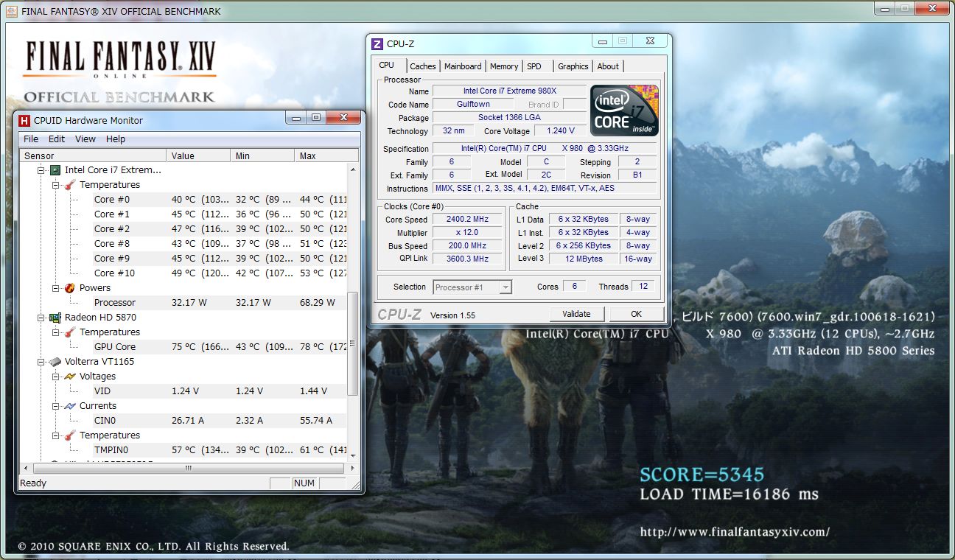Screen dimensions: 955x560
Task: Click the Currents waveform icon
Action: (70, 406)
